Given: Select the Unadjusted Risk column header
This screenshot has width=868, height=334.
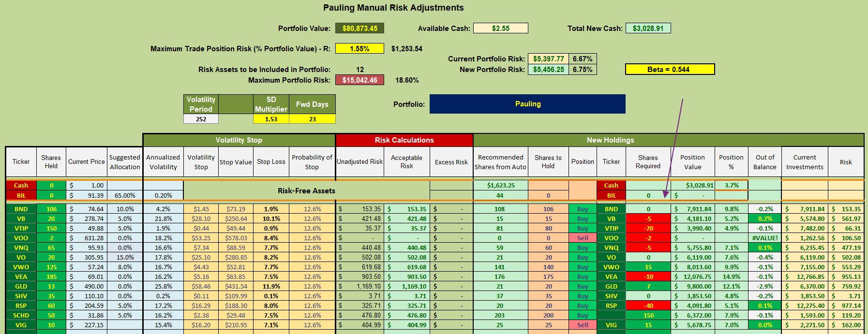Looking at the screenshot, I should (x=360, y=162).
